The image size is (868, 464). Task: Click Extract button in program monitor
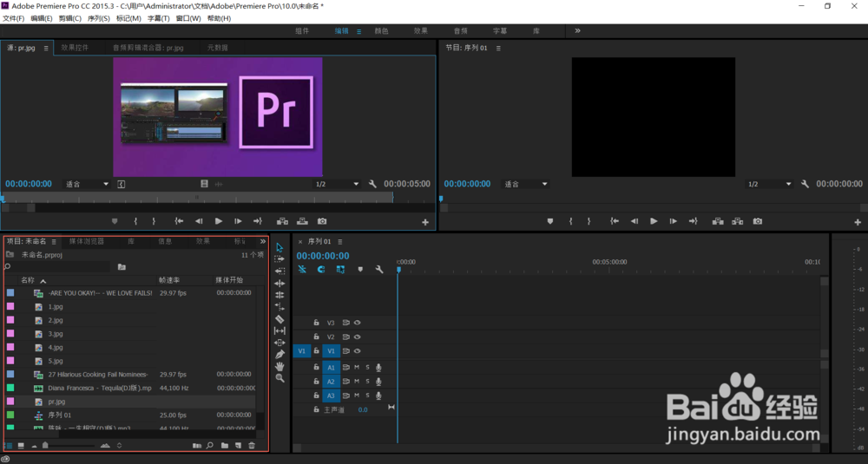(737, 221)
